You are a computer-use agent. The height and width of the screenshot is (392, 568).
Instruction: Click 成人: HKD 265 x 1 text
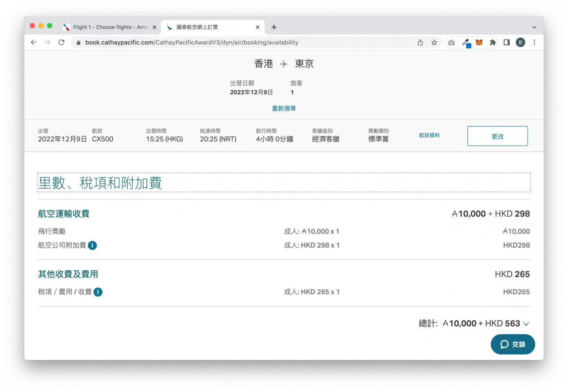pyautogui.click(x=312, y=292)
